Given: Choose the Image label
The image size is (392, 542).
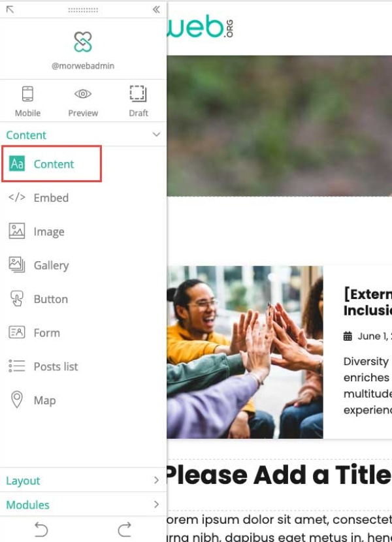Looking at the screenshot, I should tap(49, 232).
